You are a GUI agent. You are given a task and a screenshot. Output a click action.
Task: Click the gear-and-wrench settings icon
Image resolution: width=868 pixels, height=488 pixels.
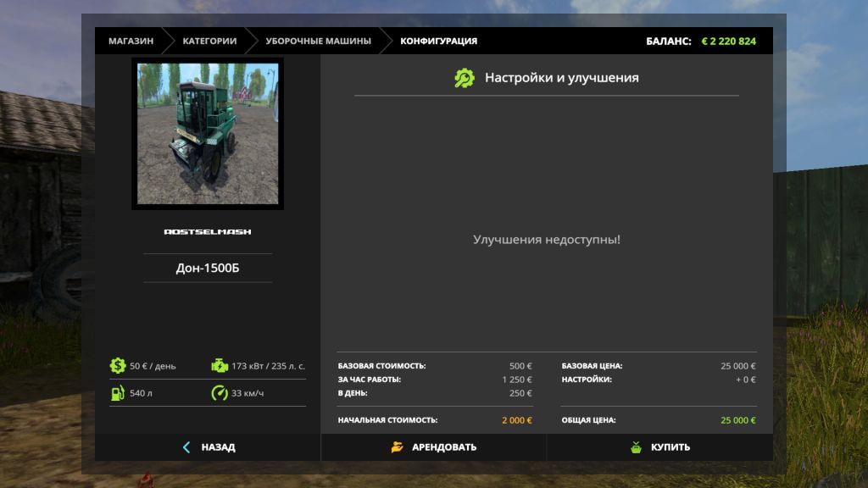click(x=465, y=78)
